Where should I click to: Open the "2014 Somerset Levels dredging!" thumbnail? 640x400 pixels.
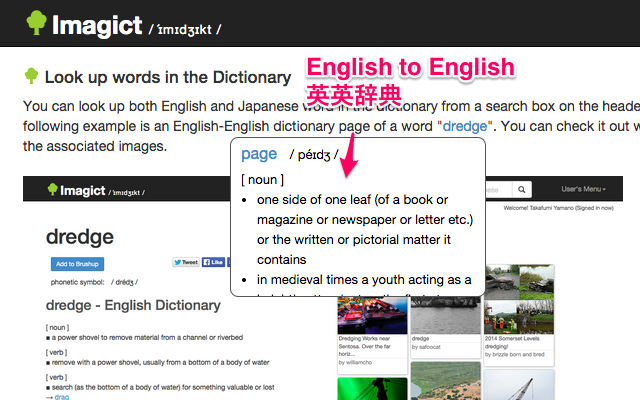coord(519,299)
